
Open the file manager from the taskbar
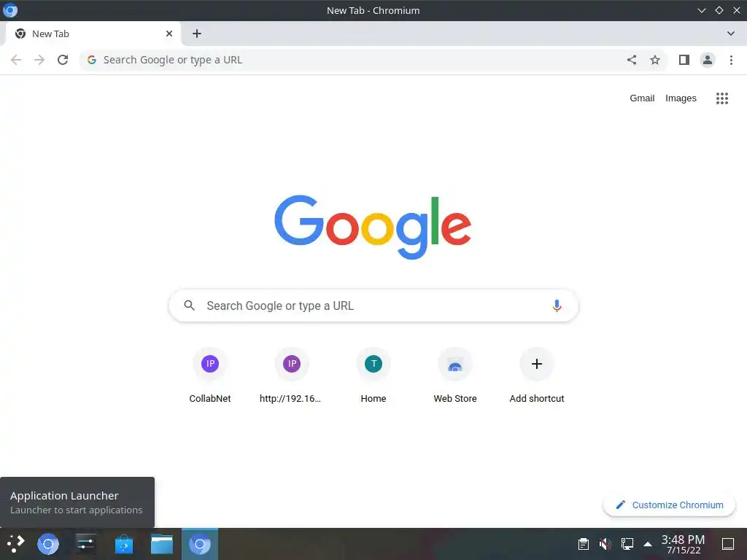(x=162, y=544)
